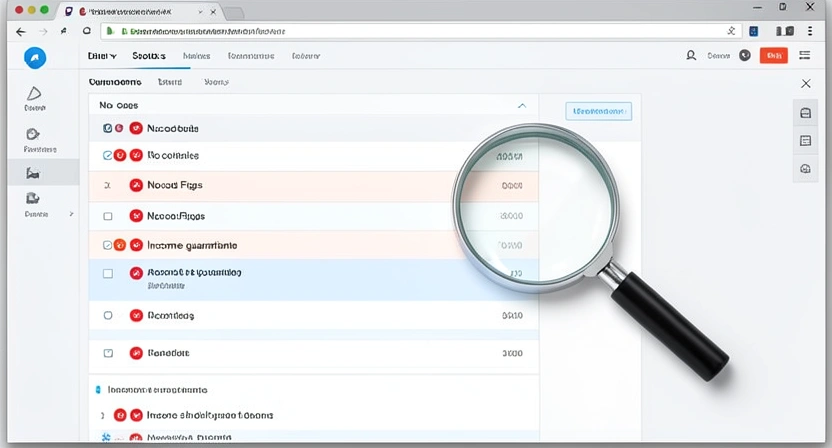Toggle the checkbox in the first 'Nicod' row

(108, 128)
